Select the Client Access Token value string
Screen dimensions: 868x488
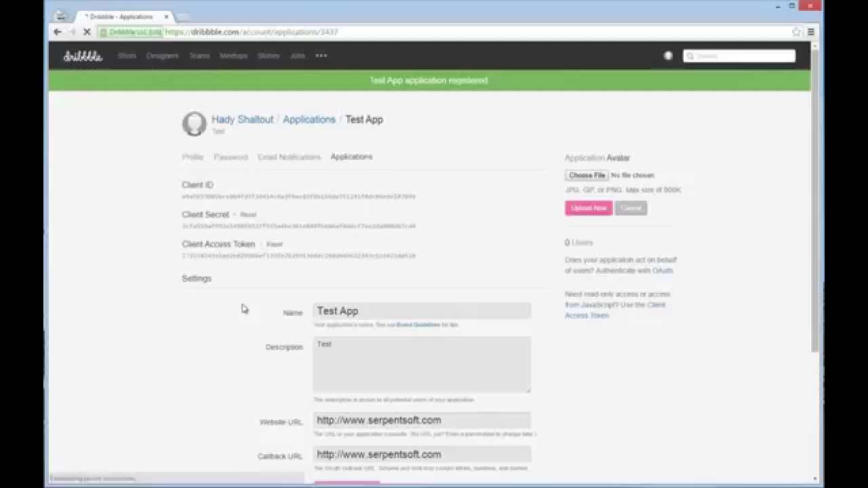[x=298, y=256]
